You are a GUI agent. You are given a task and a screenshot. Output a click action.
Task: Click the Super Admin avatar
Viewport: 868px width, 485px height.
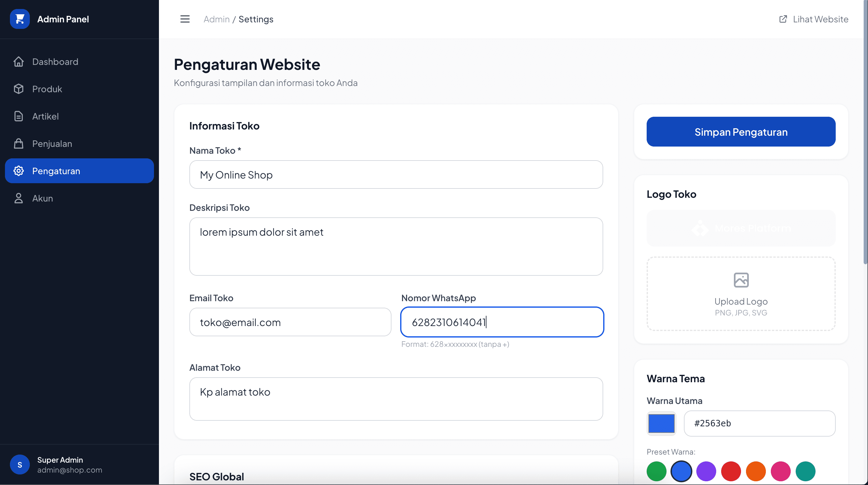[20, 465]
